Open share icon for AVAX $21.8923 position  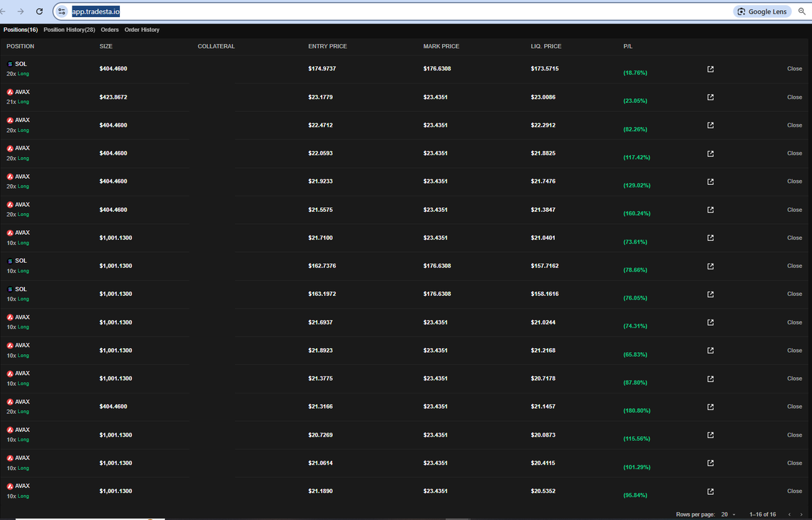(x=710, y=351)
